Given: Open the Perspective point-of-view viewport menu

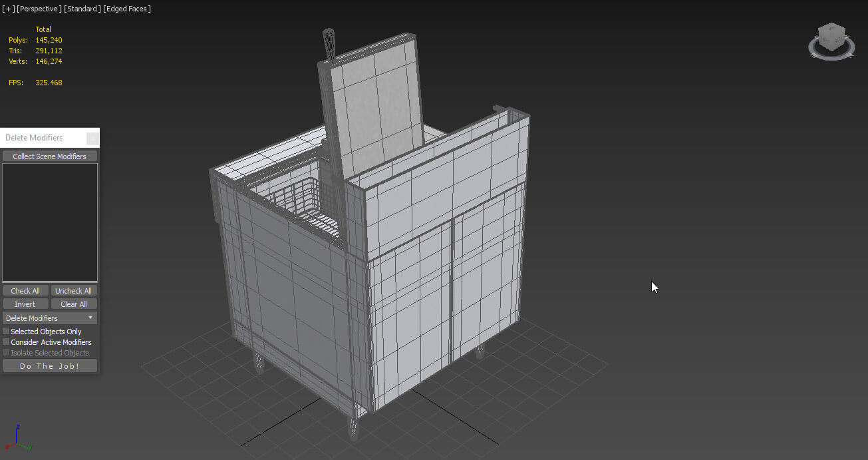Looking at the screenshot, I should point(39,9).
